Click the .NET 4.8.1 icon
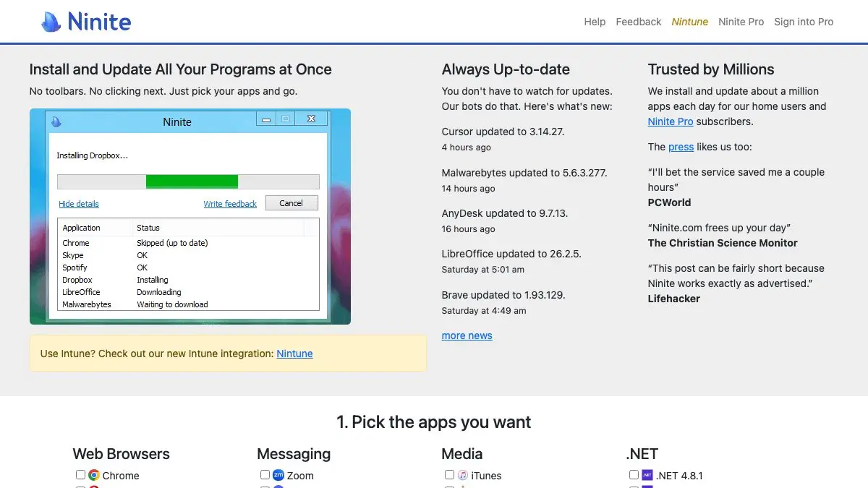This screenshot has height=488, width=868. tap(647, 475)
